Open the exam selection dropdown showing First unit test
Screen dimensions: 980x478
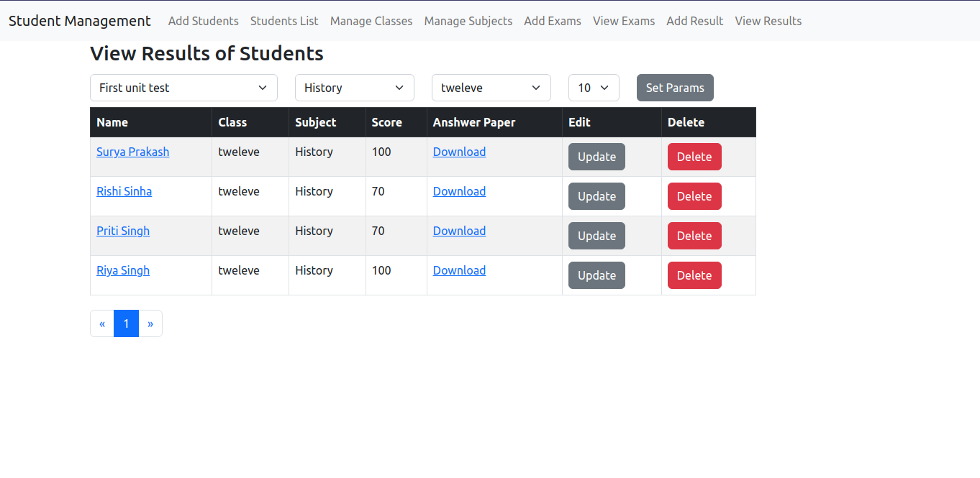pyautogui.click(x=183, y=87)
